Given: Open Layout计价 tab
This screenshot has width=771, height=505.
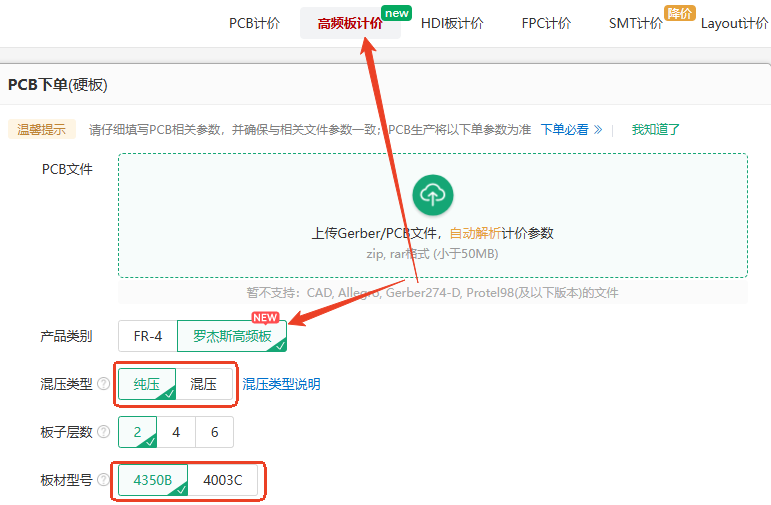Looking at the screenshot, I should pos(734,23).
